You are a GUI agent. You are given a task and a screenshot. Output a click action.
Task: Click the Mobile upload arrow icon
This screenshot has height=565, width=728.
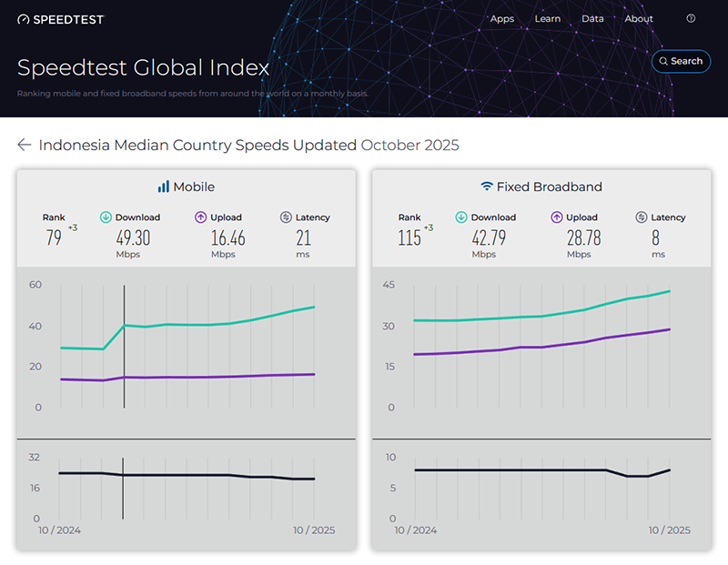pyautogui.click(x=201, y=217)
